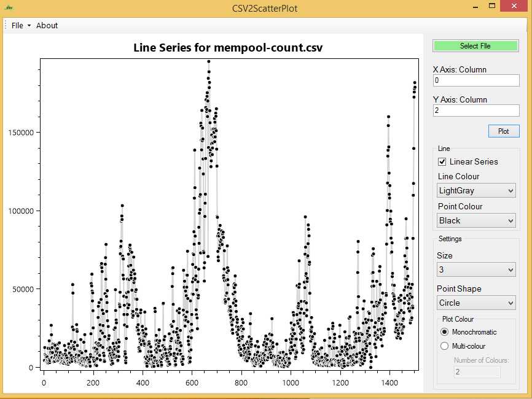Select the Multi-colour plot colour option
This screenshot has height=399, width=532.
click(445, 346)
